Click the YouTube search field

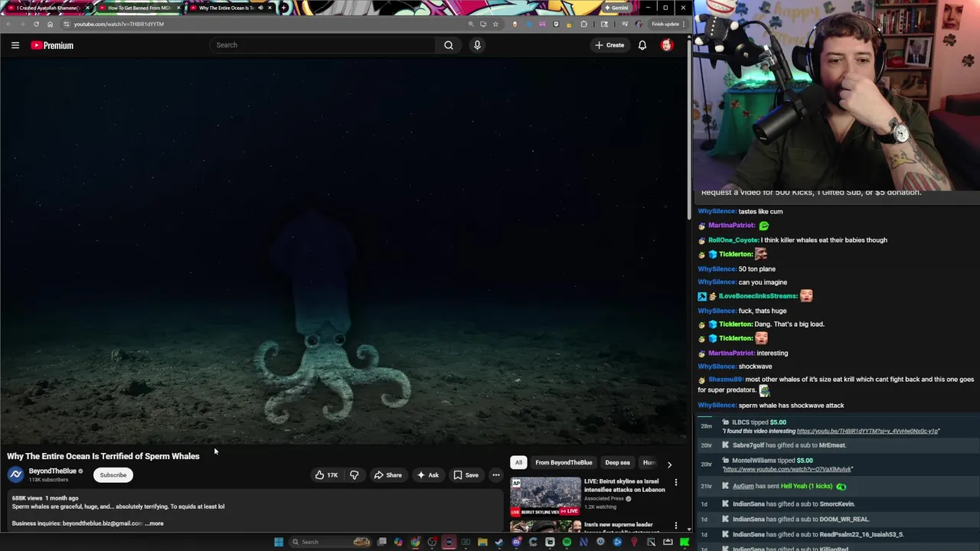(322, 45)
